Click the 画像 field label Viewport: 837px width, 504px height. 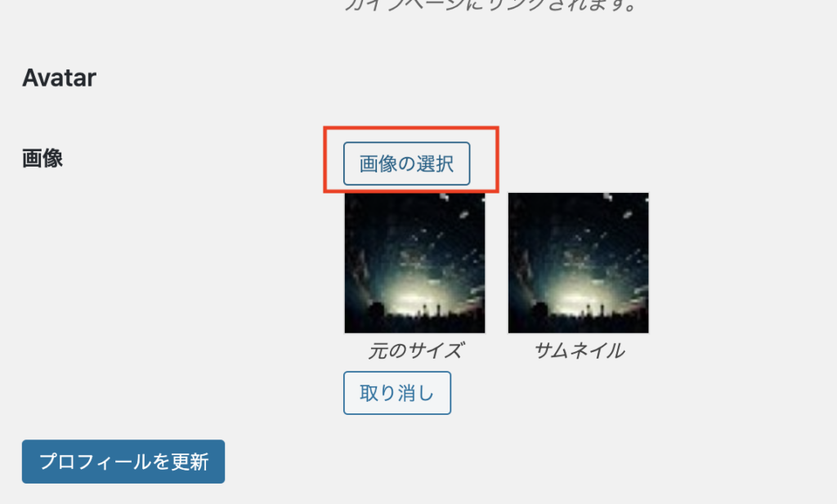pos(43,158)
